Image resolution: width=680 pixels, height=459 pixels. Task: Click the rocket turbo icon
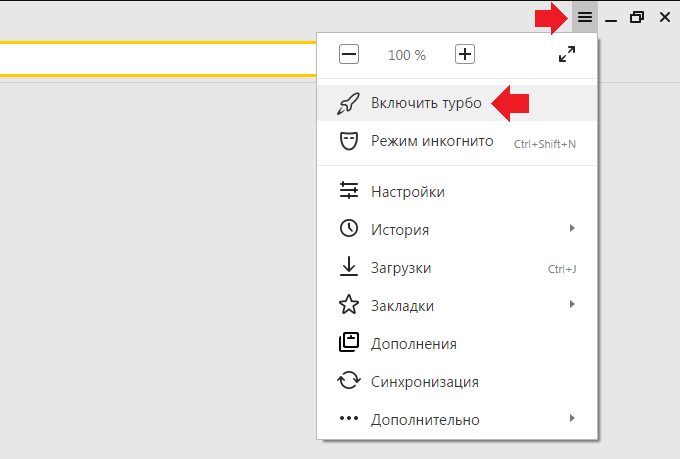click(x=348, y=103)
